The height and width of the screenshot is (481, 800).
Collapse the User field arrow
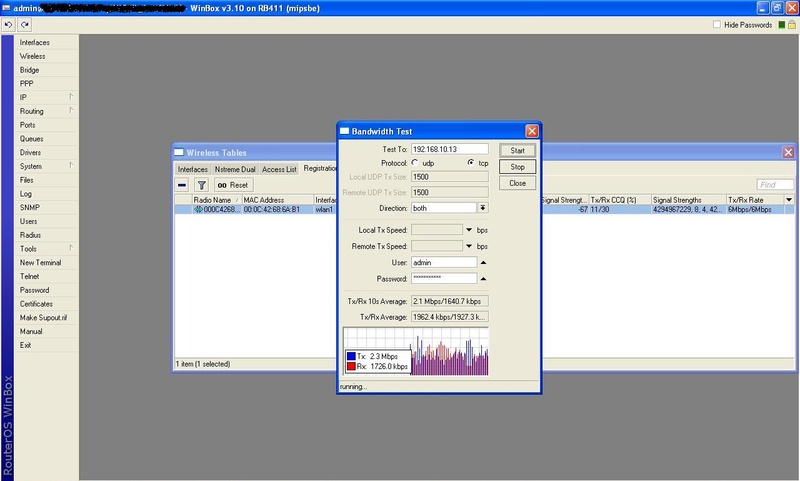[483, 263]
